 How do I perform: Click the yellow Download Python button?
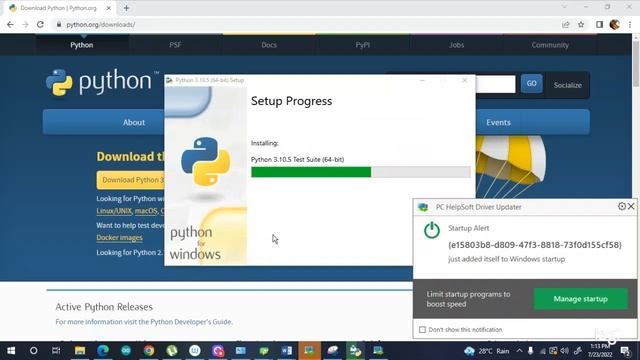point(131,180)
